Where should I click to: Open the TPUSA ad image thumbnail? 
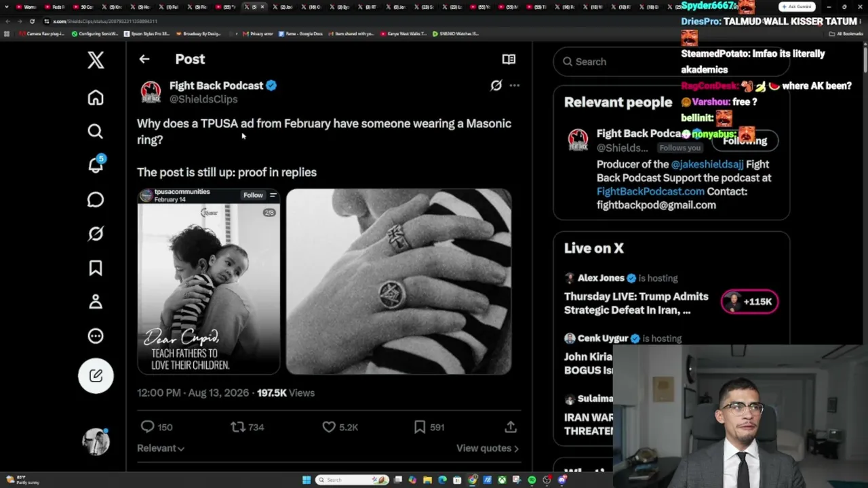209,281
